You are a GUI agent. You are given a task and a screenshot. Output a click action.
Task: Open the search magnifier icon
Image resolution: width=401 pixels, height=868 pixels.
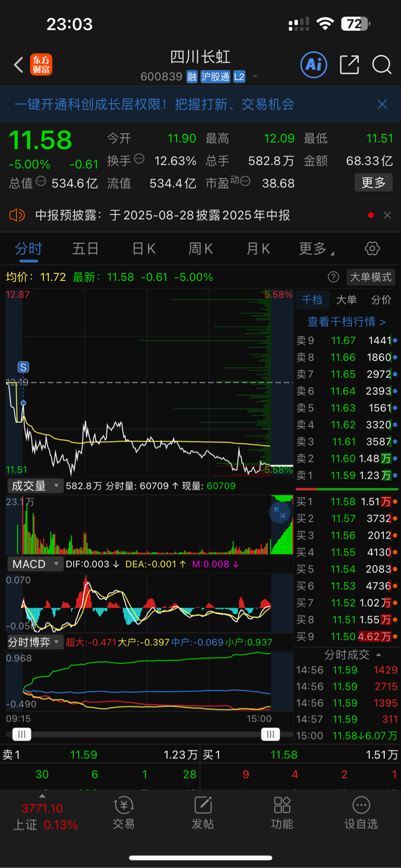[x=382, y=65]
